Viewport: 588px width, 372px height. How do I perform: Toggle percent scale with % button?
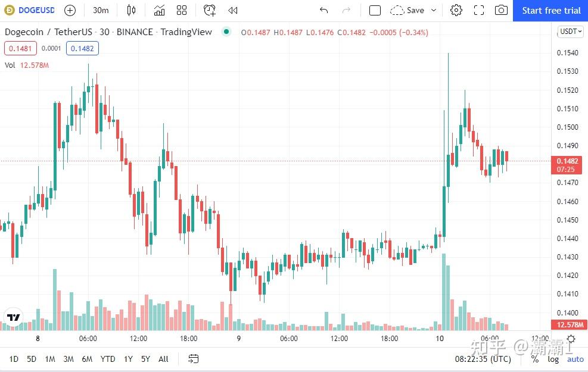(535, 359)
